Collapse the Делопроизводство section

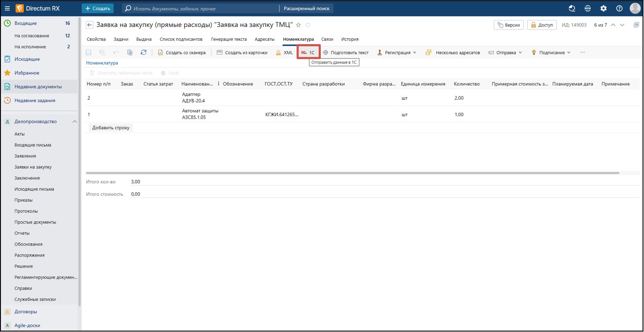pyautogui.click(x=74, y=122)
